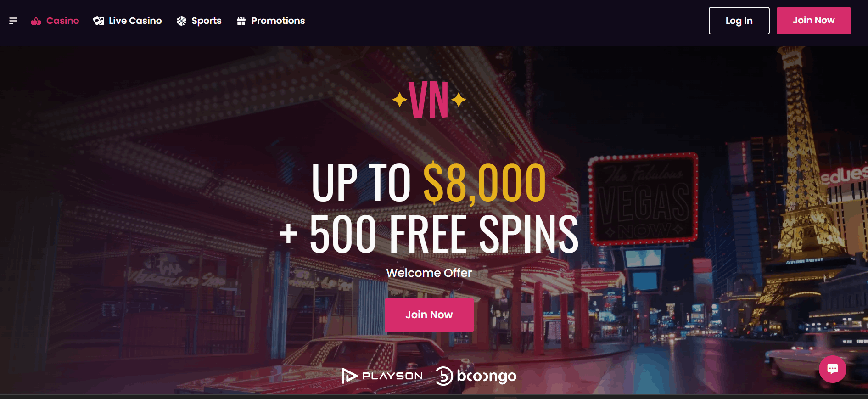This screenshot has height=399, width=868.
Task: Open the Promotions menu label
Action: (x=278, y=21)
